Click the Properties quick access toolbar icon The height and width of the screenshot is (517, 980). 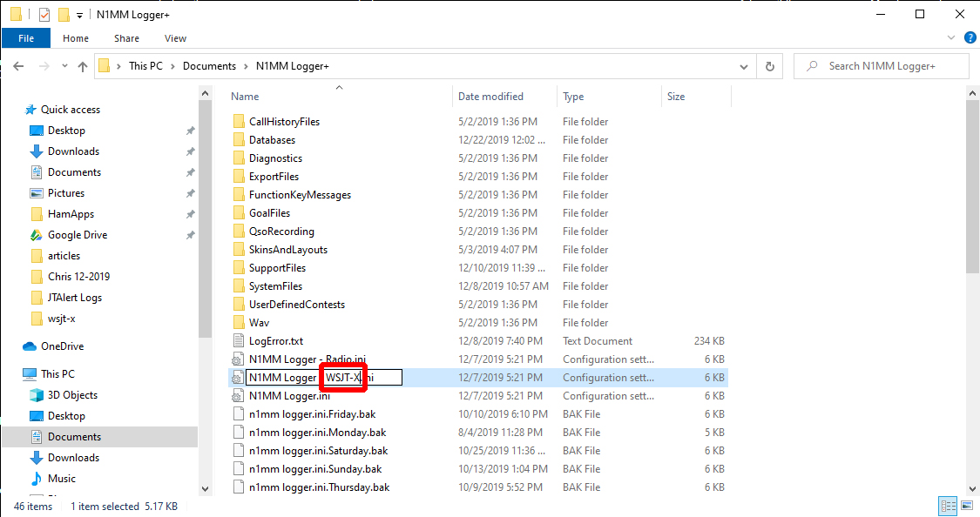(x=44, y=14)
